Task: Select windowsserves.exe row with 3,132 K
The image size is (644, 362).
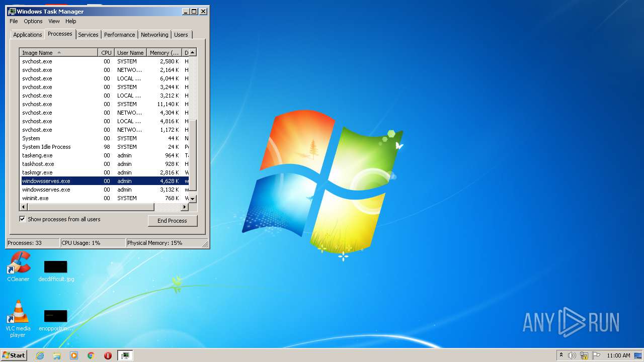Action: tap(105, 190)
